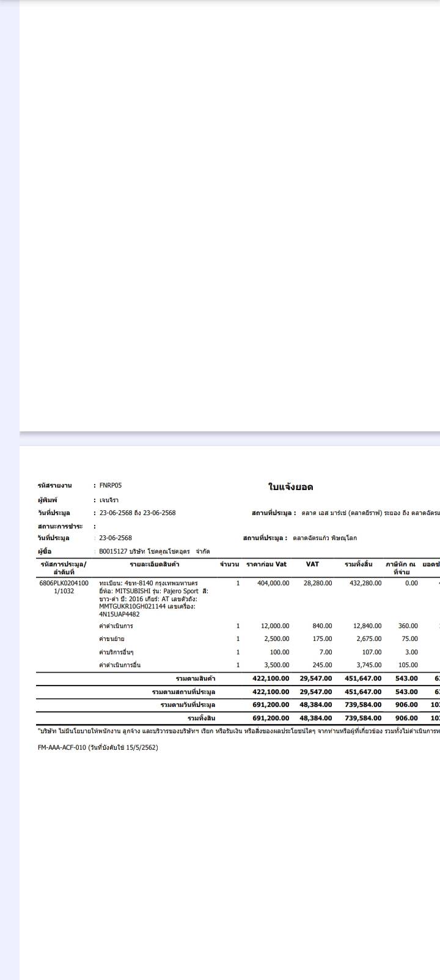Click the ค่าดำเนินการ row label
Viewport: 440px width, 980px height.
click(116, 626)
